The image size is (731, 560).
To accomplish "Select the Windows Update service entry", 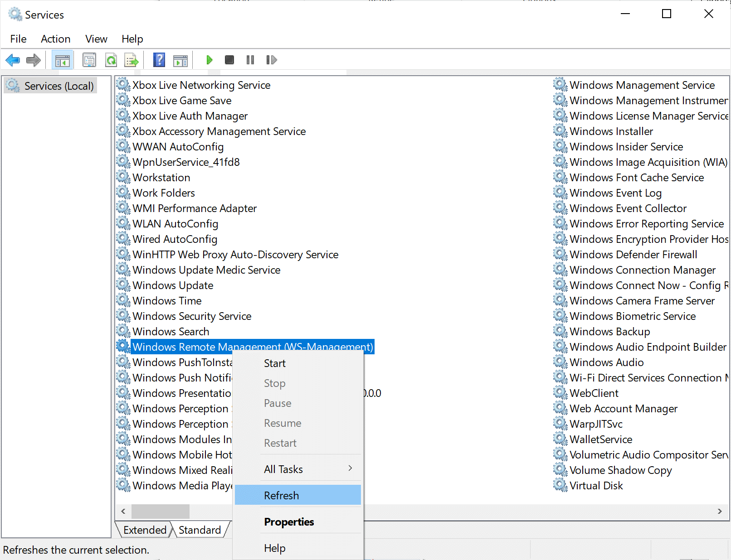I will point(172,285).
